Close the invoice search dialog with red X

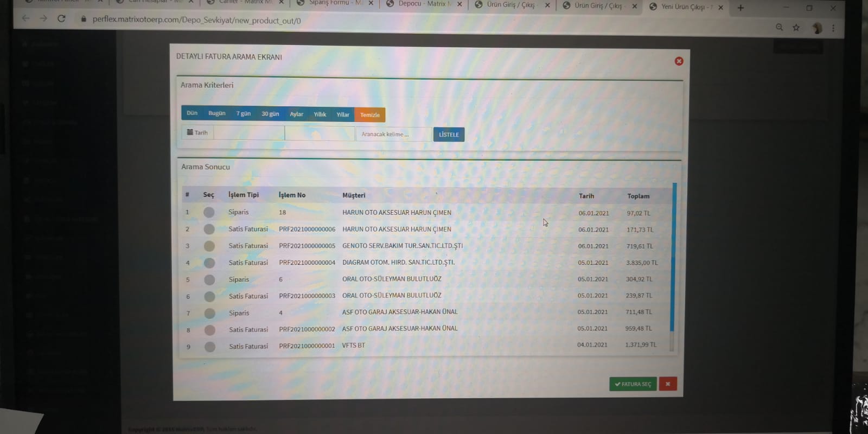pyautogui.click(x=679, y=61)
